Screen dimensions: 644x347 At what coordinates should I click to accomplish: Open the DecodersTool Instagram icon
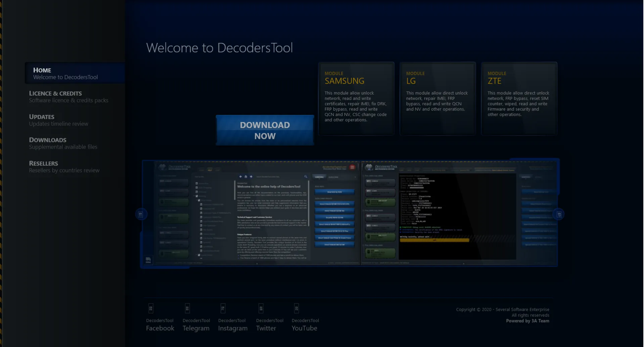(223, 308)
